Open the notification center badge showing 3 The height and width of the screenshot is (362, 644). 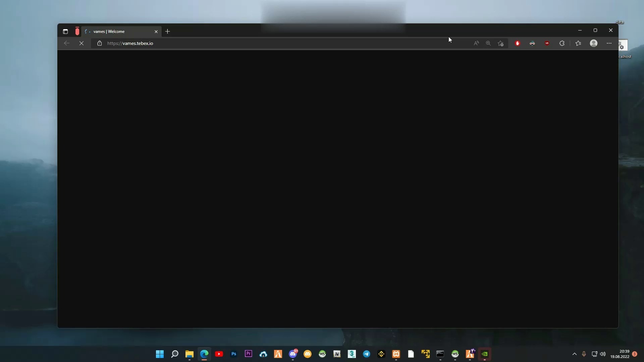635,354
